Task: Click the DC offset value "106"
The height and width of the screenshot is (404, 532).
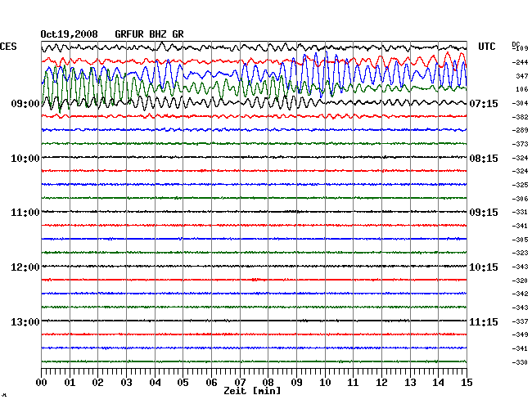Action: coord(522,89)
